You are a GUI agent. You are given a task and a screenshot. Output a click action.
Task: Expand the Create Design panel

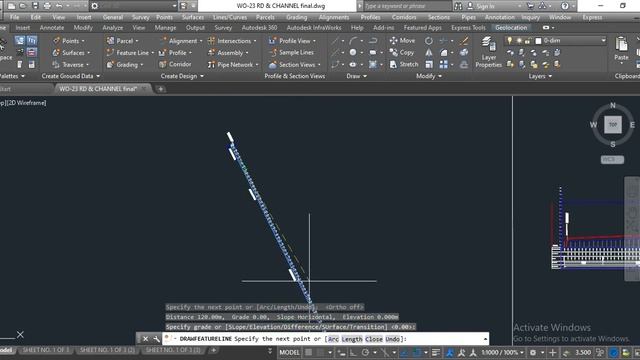182,76
